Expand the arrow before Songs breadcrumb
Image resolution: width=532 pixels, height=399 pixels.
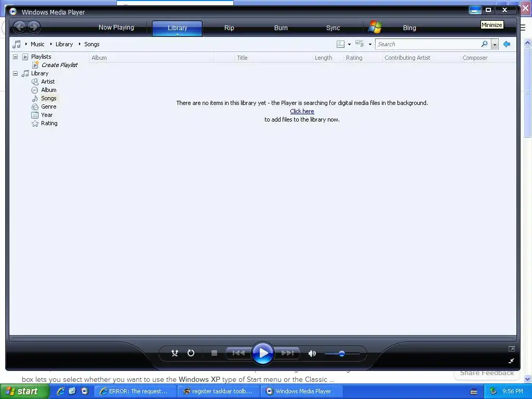coord(79,44)
